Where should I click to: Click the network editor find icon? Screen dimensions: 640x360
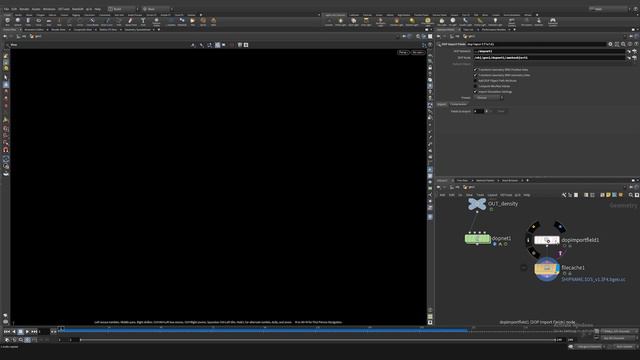631,195
